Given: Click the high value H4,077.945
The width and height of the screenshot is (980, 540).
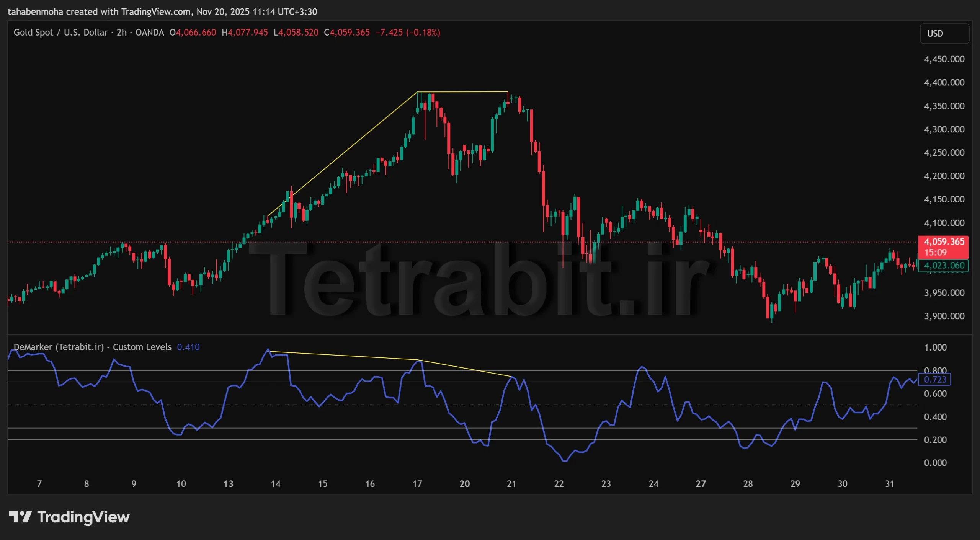Looking at the screenshot, I should point(245,33).
